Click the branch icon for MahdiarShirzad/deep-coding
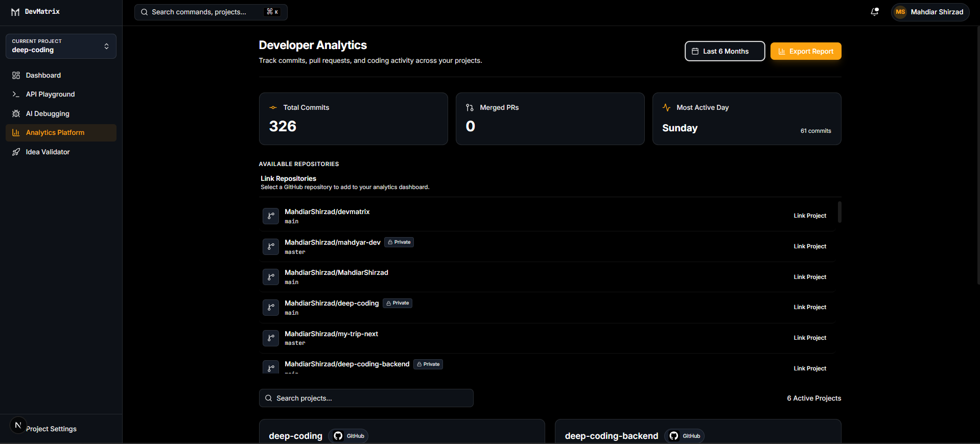The height and width of the screenshot is (444, 980). (x=271, y=308)
